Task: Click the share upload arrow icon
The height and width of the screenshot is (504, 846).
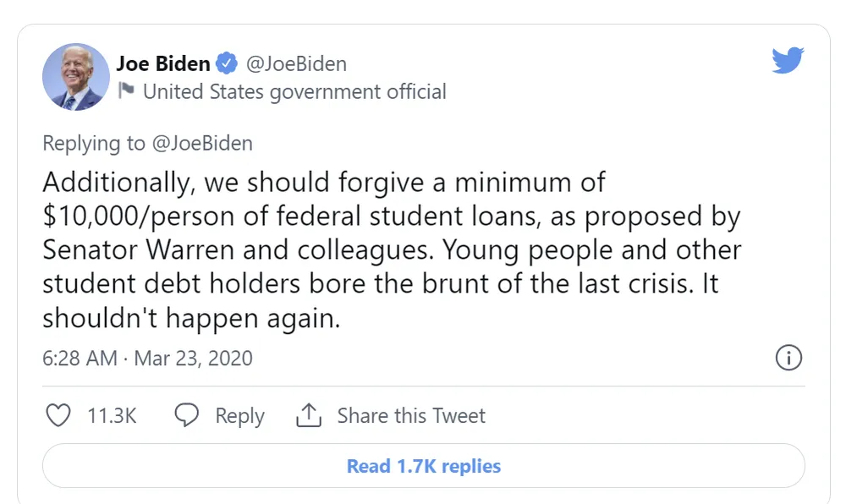Action: point(310,415)
